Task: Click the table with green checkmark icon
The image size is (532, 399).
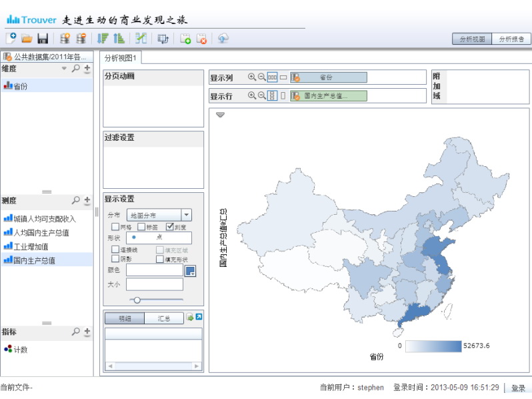Action: 141,38
